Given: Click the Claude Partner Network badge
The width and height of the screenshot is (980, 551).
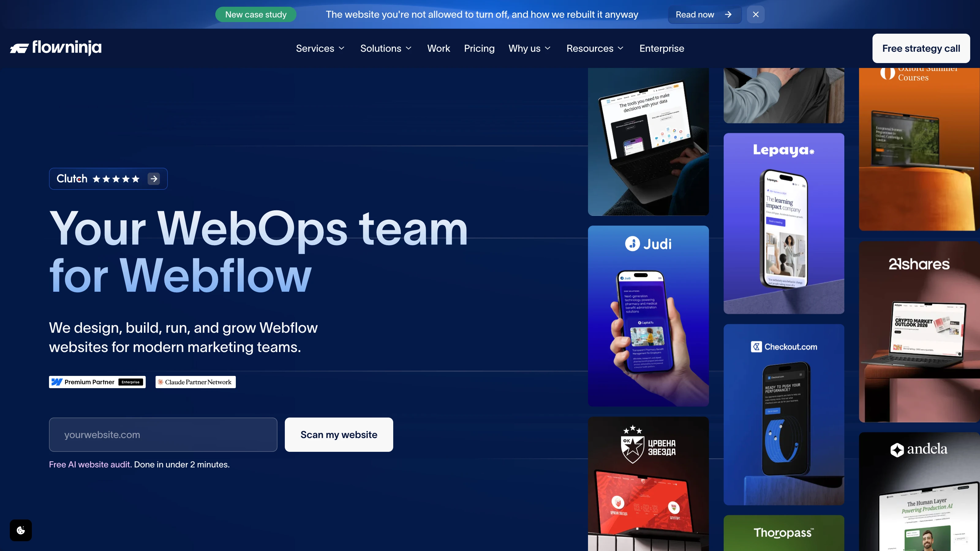Looking at the screenshot, I should 196,382.
